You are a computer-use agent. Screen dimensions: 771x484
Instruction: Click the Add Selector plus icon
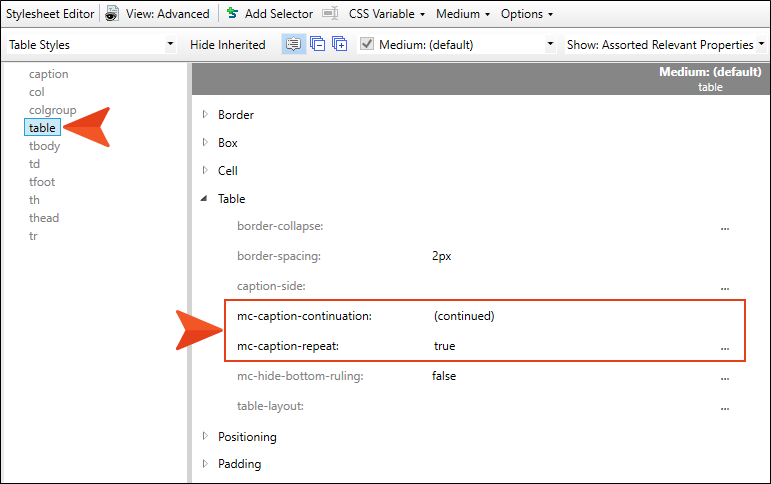(x=232, y=14)
